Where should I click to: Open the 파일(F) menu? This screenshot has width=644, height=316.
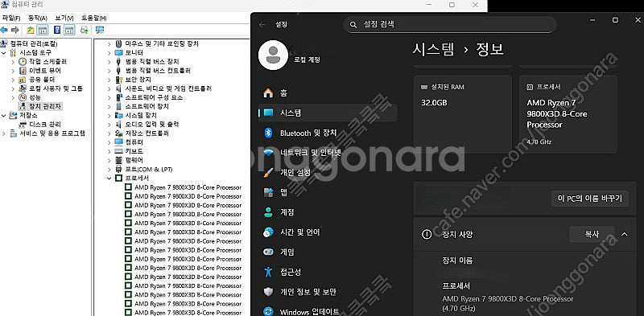(x=11, y=18)
